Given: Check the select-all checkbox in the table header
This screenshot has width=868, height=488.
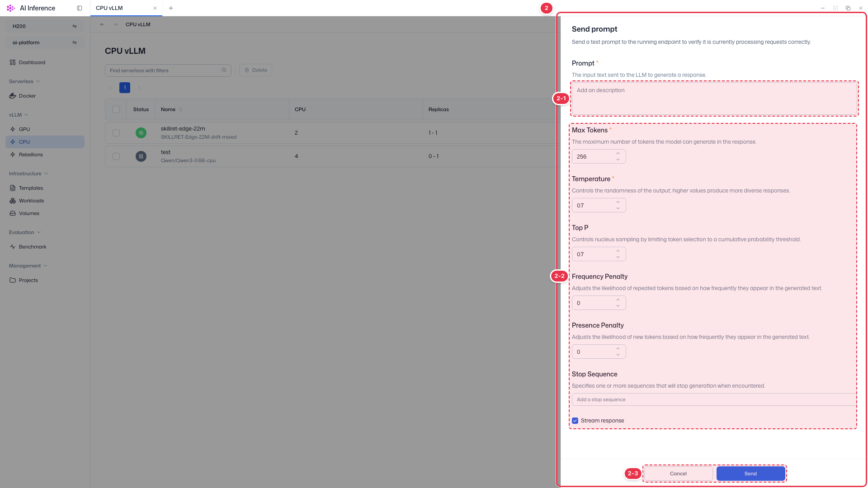Looking at the screenshot, I should click(x=116, y=109).
